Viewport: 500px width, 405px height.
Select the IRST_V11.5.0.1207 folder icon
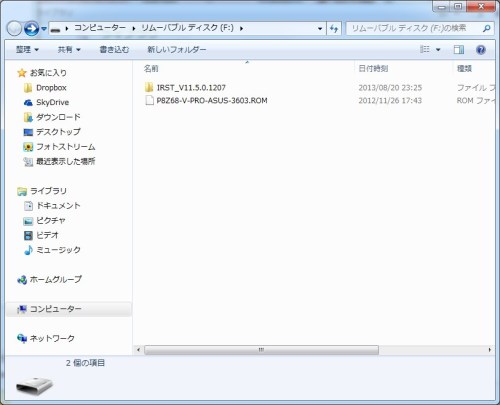(x=149, y=87)
